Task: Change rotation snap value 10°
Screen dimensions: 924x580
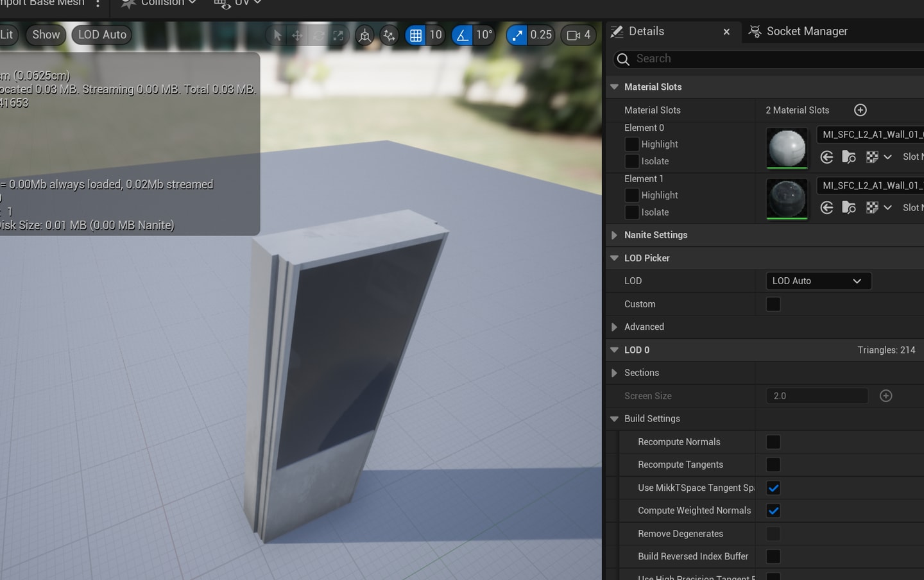Action: (484, 35)
